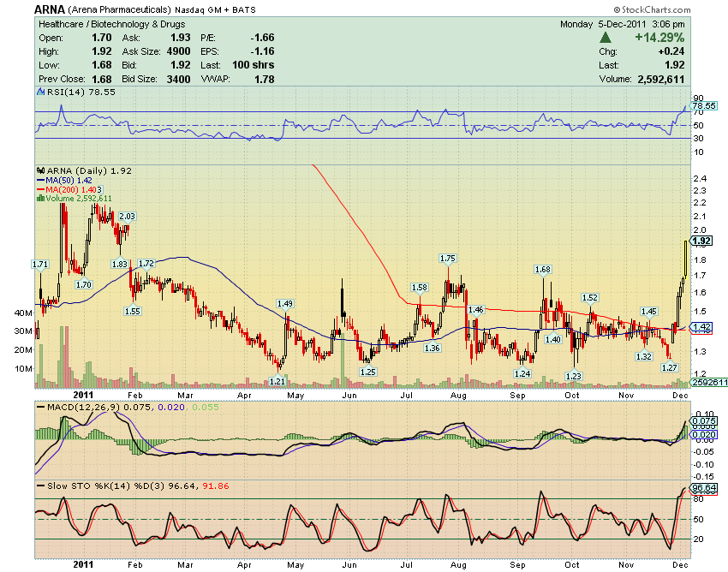This screenshot has height=572, width=728.
Task: Click the Ask price 1.93 value
Action: [181, 38]
